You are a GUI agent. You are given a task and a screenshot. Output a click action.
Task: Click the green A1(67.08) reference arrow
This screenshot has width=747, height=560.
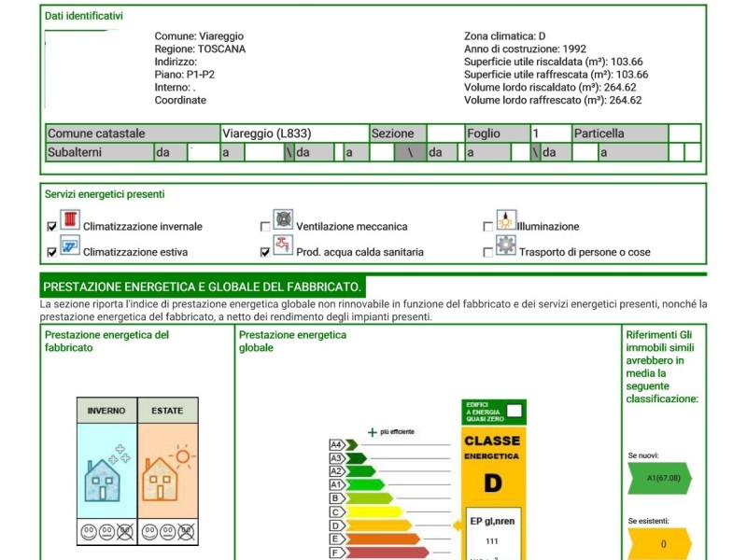659,478
